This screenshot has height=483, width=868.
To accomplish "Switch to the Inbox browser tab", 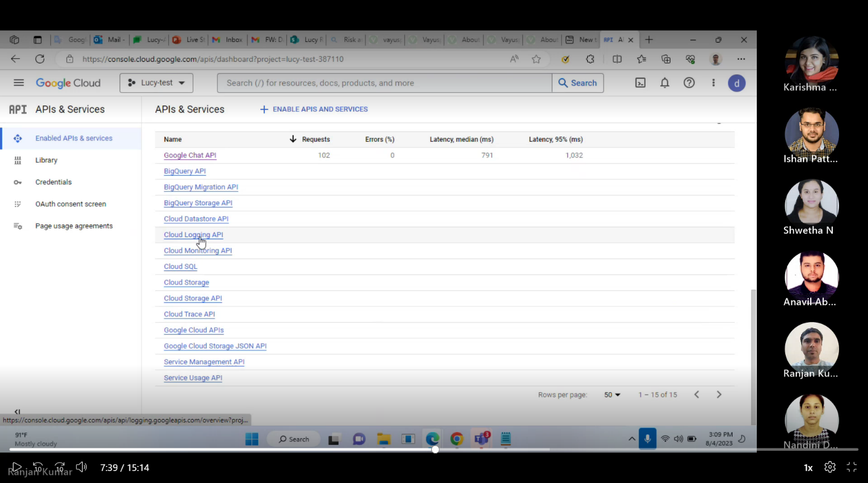I will 227,40.
